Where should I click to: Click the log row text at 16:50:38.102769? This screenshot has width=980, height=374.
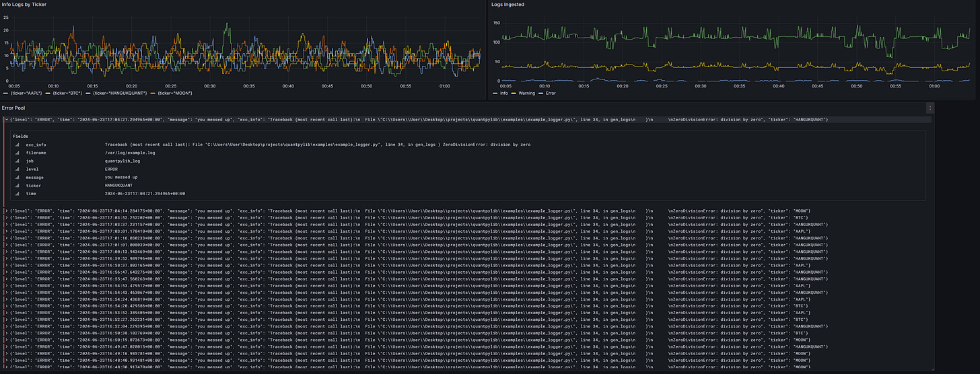point(409,333)
